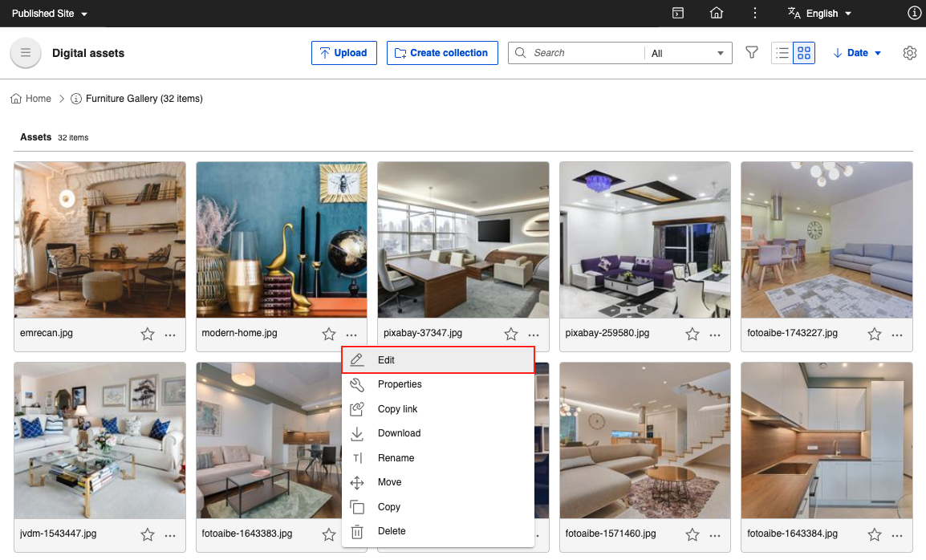The width and height of the screenshot is (926, 560).
Task: Open the hamburger menu next to Digital assets
Action: click(25, 52)
